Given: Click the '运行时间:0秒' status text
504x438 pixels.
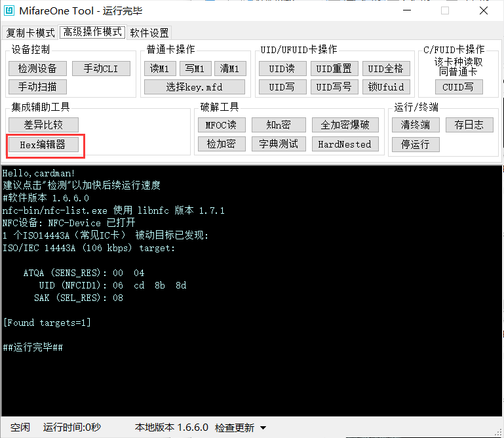Looking at the screenshot, I should [x=72, y=428].
